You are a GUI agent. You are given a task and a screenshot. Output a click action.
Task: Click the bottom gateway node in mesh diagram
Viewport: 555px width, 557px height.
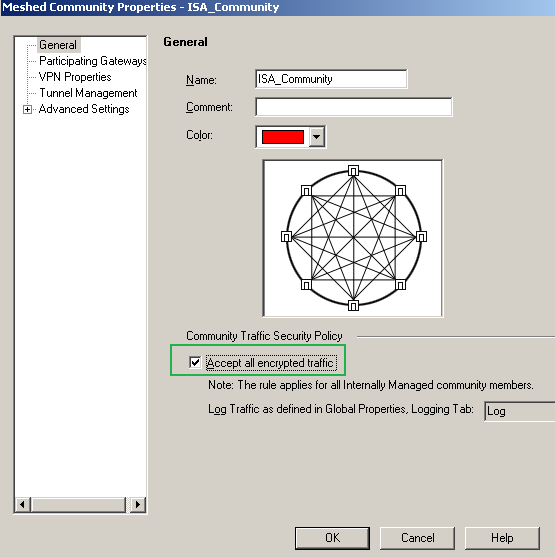(x=353, y=305)
